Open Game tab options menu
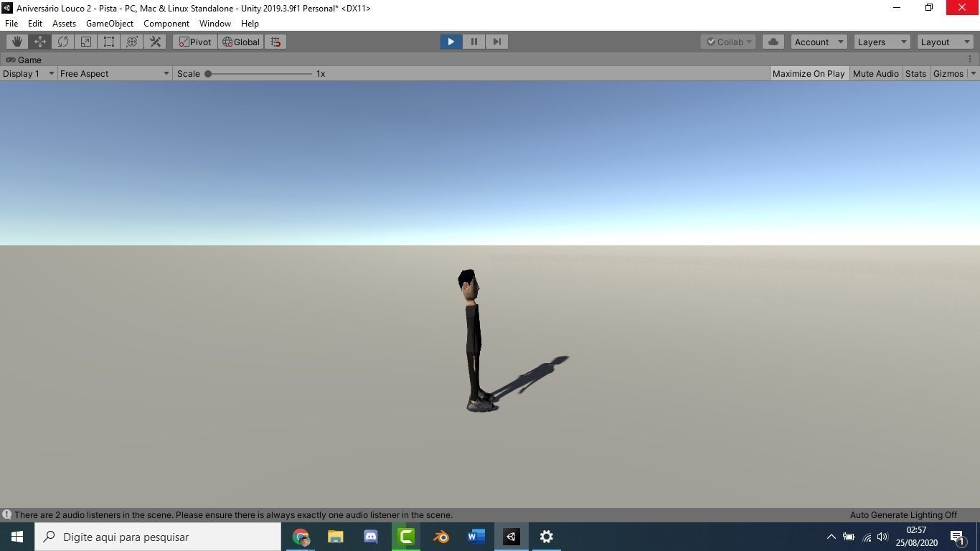This screenshot has height=551, width=980. click(x=970, y=60)
